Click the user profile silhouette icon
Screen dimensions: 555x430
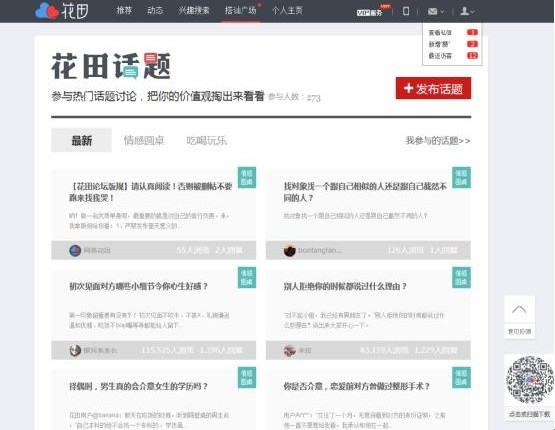point(464,11)
